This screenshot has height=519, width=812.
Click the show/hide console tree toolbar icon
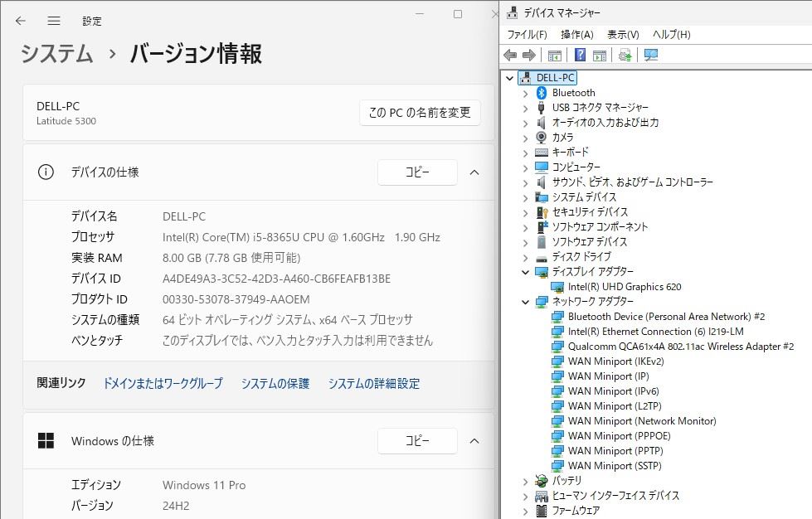point(555,56)
